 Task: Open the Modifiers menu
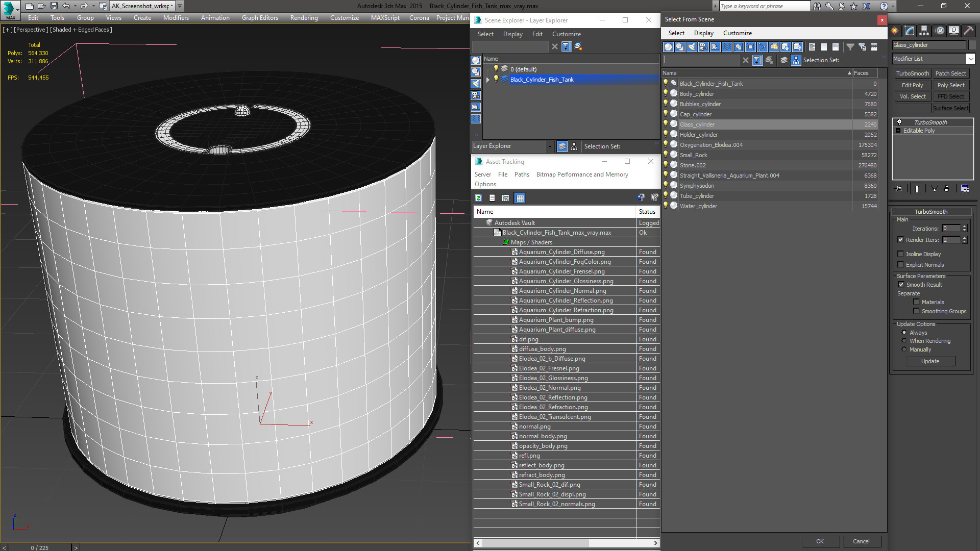(x=176, y=18)
